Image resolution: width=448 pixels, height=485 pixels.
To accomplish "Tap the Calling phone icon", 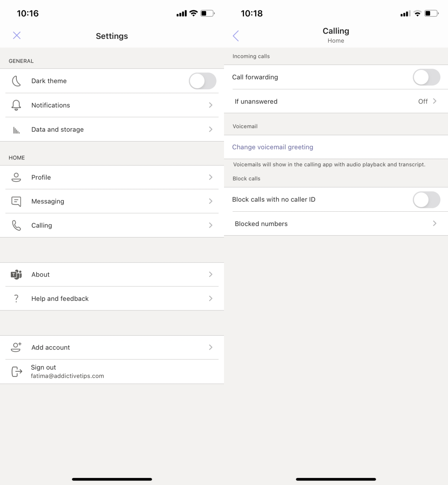I will point(16,225).
